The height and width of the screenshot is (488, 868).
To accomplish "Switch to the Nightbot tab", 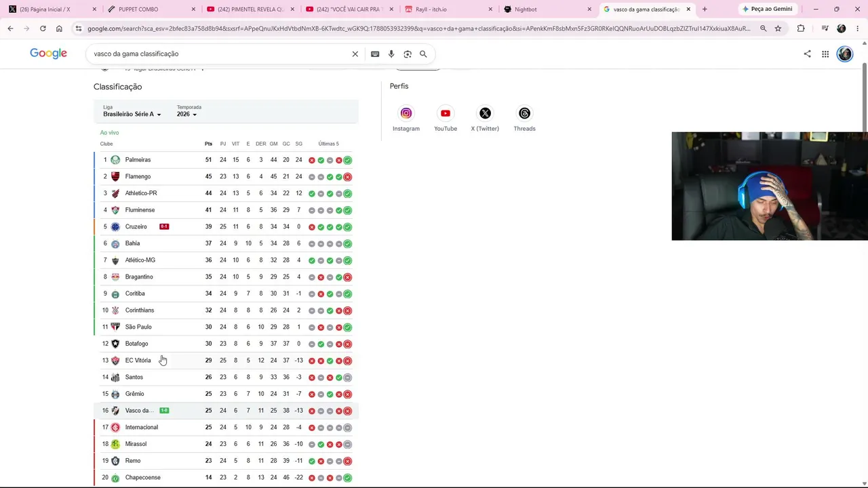I will coord(546,9).
